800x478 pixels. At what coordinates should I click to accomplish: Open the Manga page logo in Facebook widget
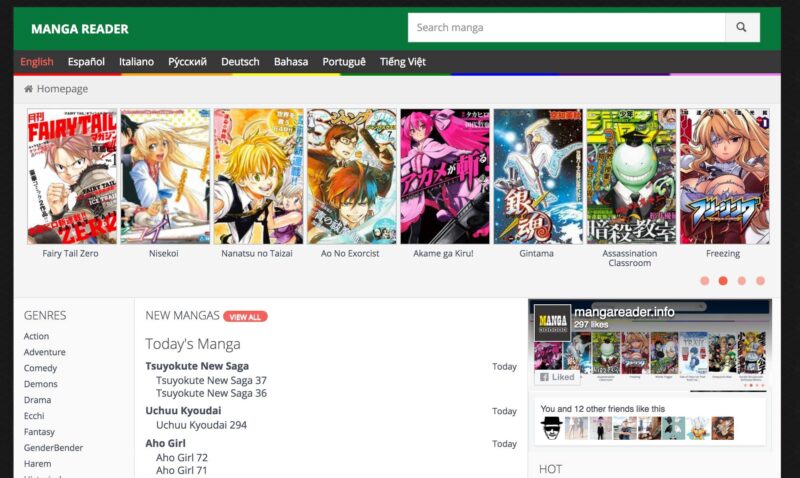553,323
